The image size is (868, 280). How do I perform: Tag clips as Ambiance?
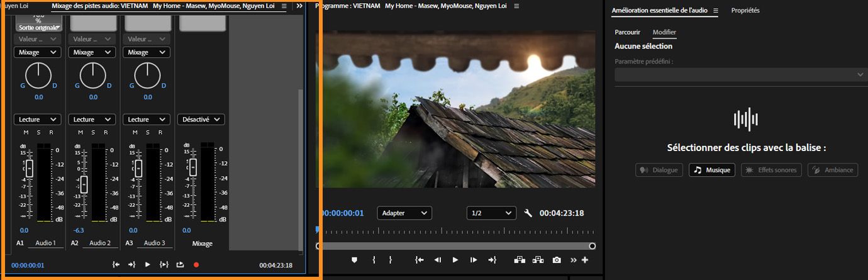pyautogui.click(x=833, y=170)
